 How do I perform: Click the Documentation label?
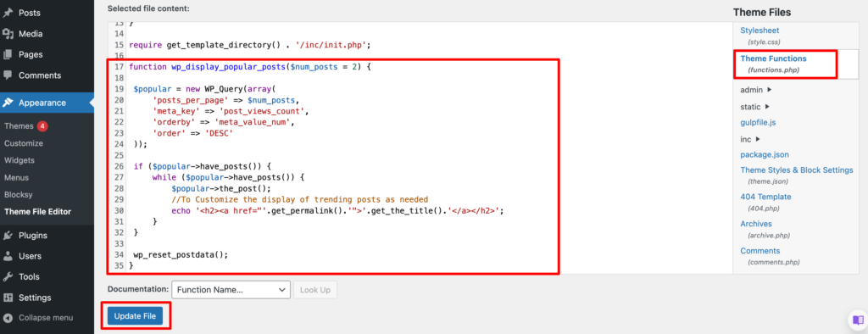[x=137, y=289]
